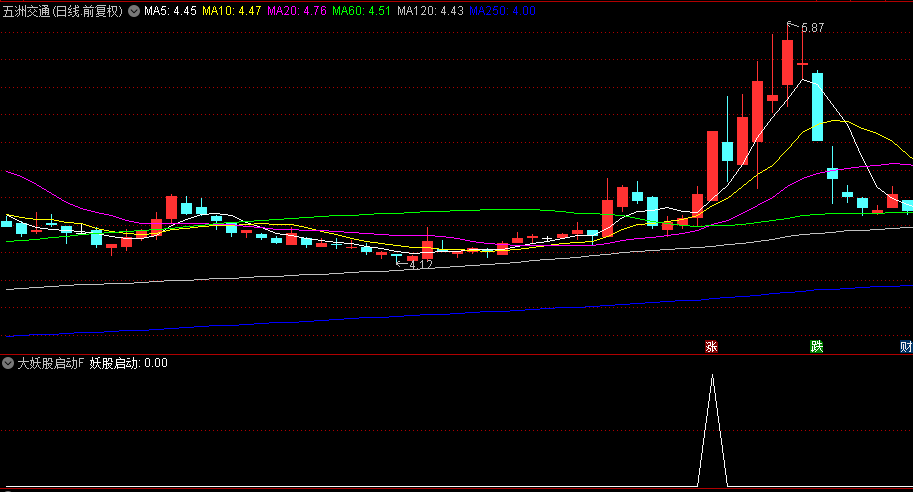
Task: Click the MA250: 4.00 label
Action: (502, 11)
